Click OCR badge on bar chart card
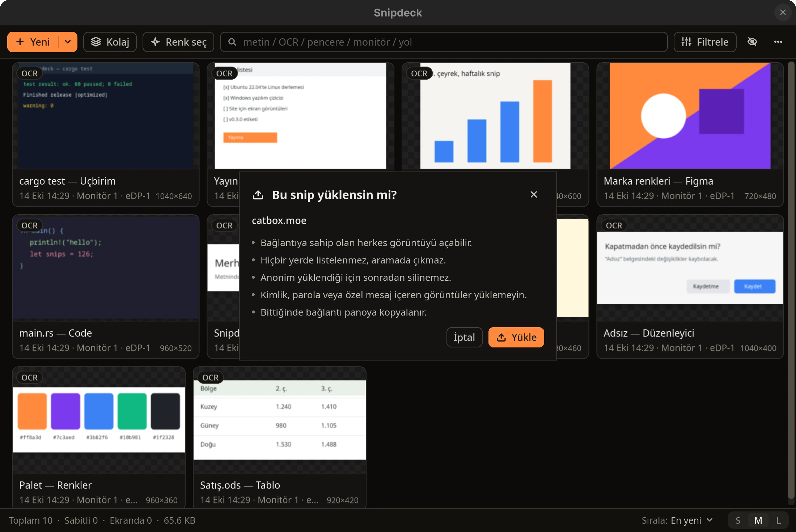This screenshot has width=796, height=532. [x=419, y=73]
